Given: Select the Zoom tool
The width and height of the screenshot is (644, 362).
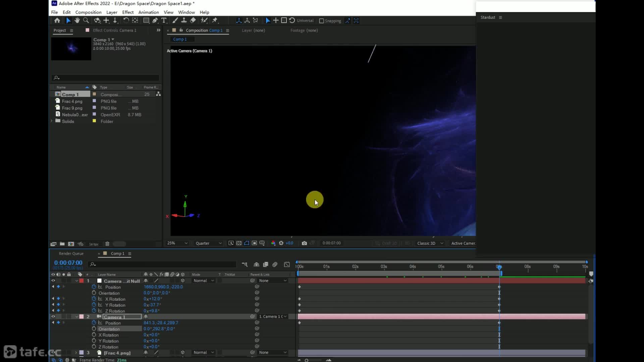Looking at the screenshot, I should coord(86,20).
